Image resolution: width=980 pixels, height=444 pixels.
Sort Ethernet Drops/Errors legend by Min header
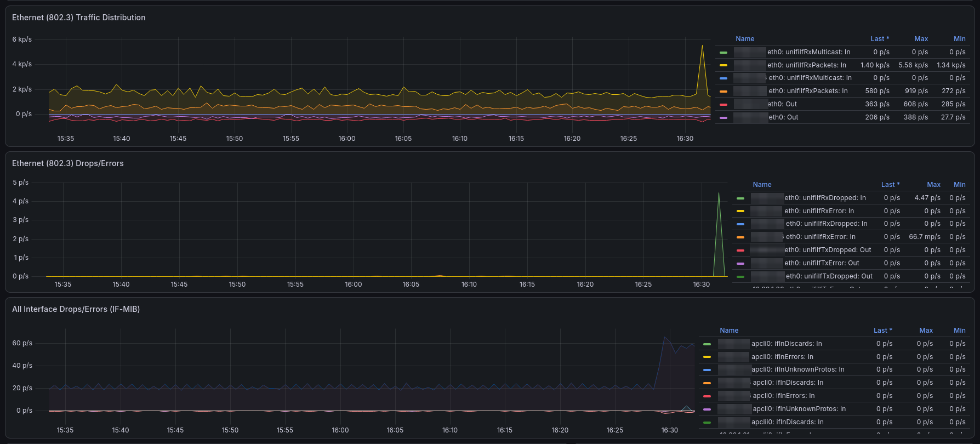coord(959,185)
